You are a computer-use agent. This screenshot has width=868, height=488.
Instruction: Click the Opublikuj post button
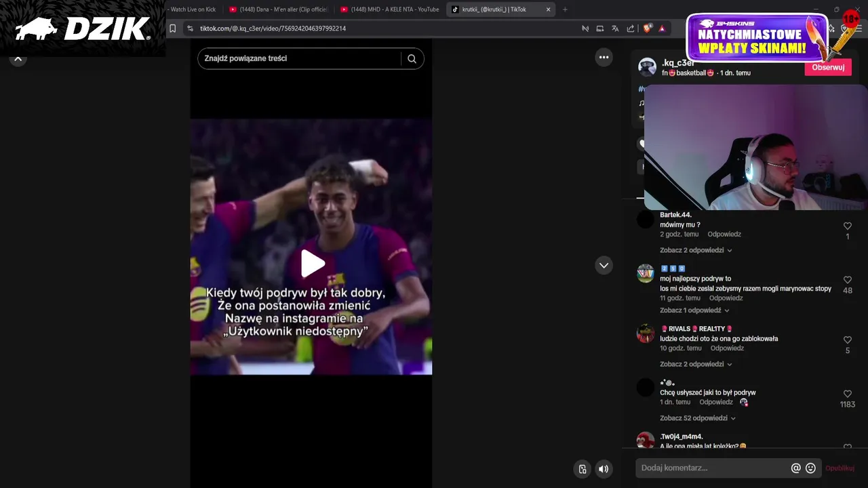[x=840, y=468]
